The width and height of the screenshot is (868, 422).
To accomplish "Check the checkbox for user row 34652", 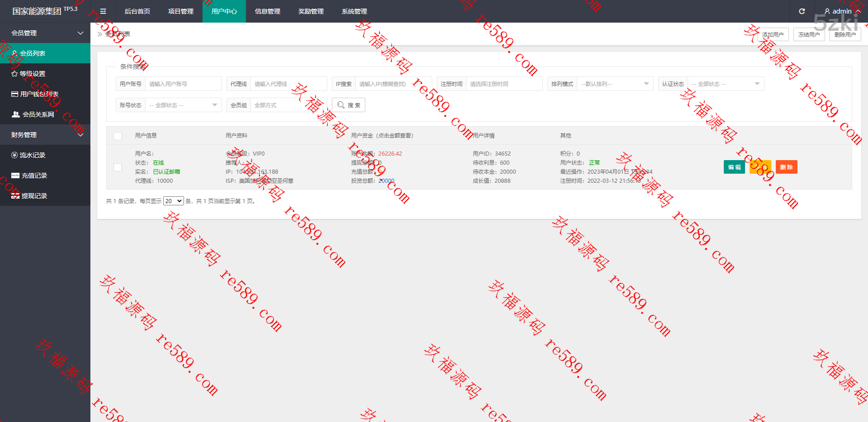I will point(118,167).
